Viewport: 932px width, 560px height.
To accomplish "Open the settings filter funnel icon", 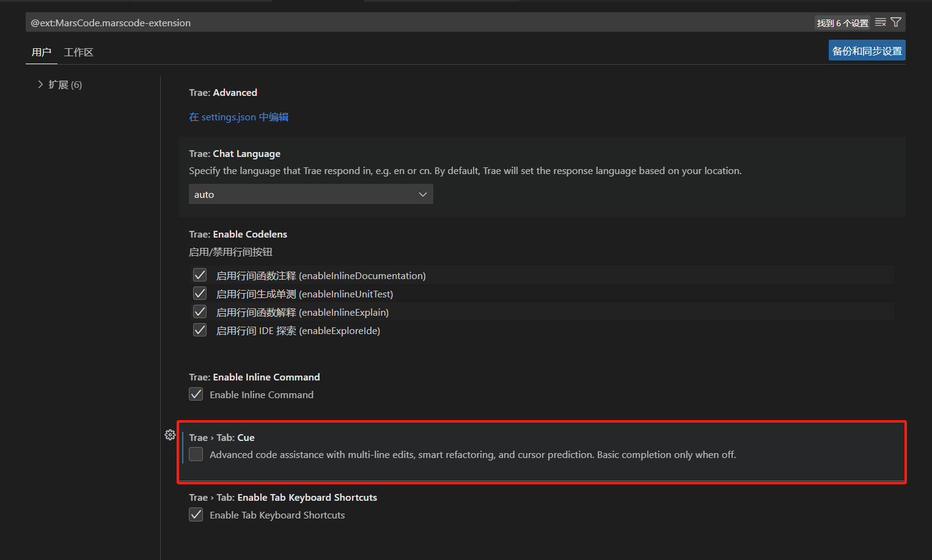I will (896, 23).
